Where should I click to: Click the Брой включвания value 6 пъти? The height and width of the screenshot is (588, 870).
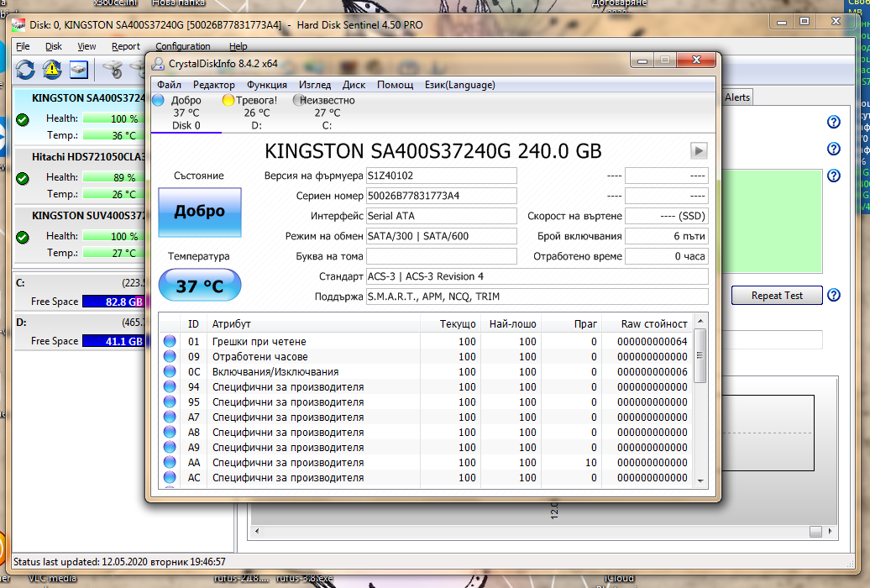(x=667, y=236)
